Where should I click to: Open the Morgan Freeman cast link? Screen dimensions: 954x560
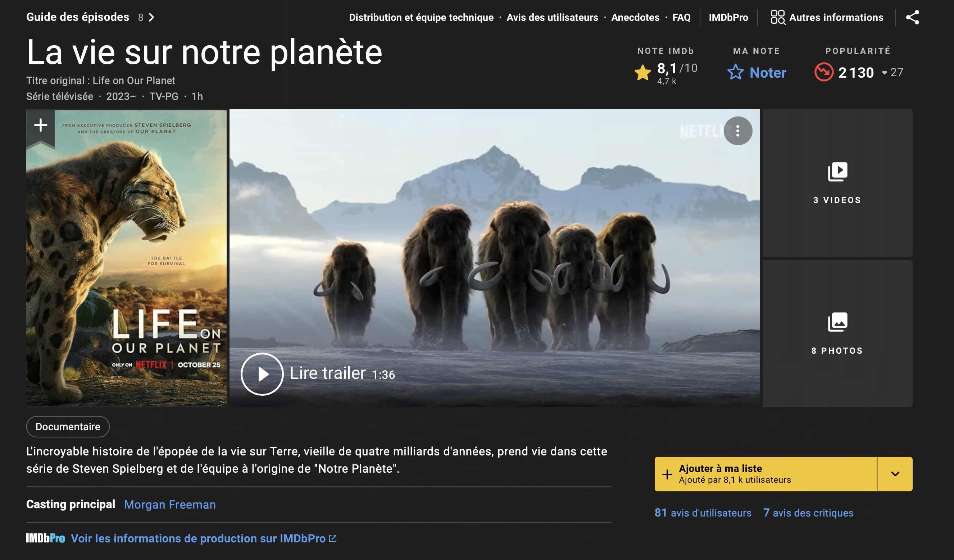click(x=170, y=504)
